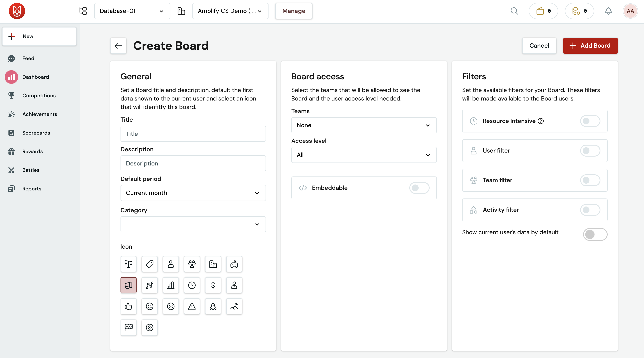Choose the dollar sign board icon

click(213, 285)
